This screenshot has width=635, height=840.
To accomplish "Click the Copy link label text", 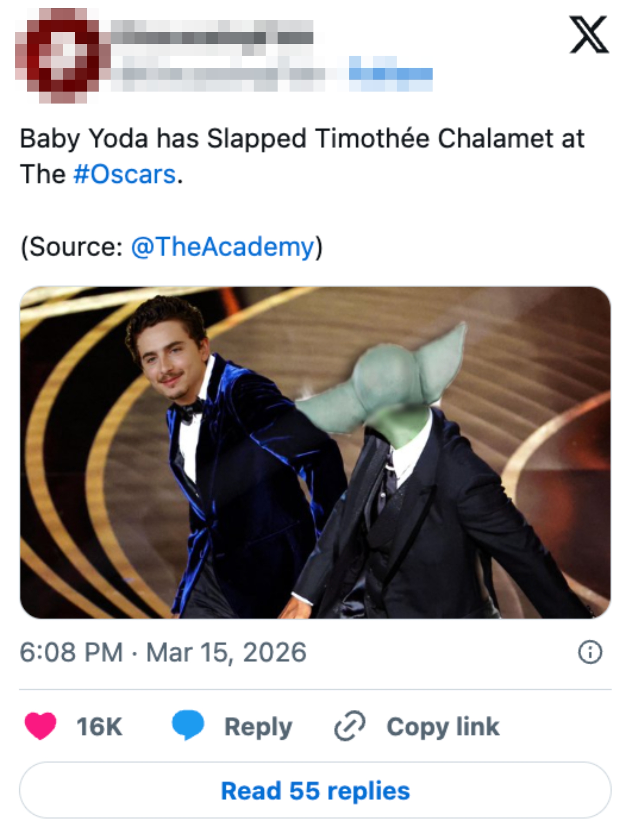I will coord(443,725).
